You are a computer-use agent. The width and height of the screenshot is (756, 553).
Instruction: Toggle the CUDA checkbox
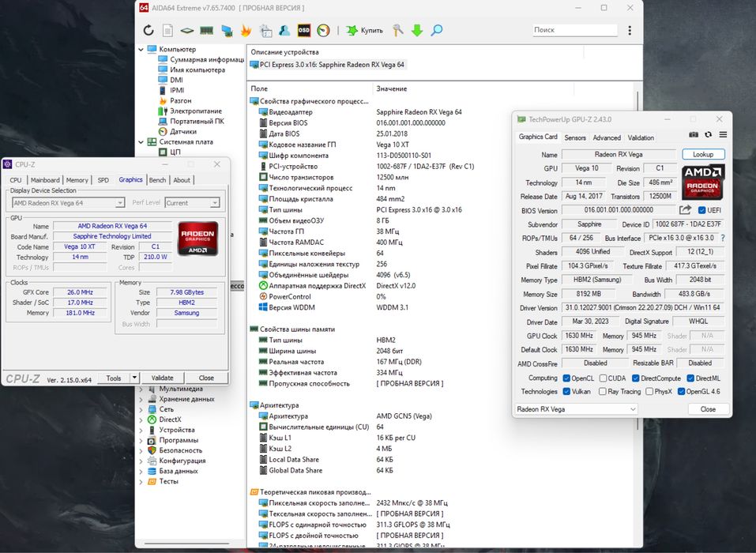click(x=602, y=378)
